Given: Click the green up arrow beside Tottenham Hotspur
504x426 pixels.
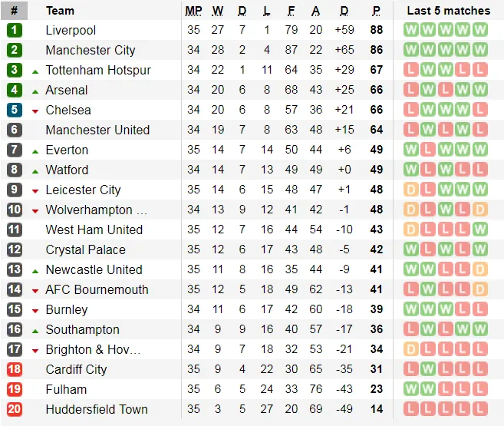Looking at the screenshot, I should pyautogui.click(x=35, y=71).
